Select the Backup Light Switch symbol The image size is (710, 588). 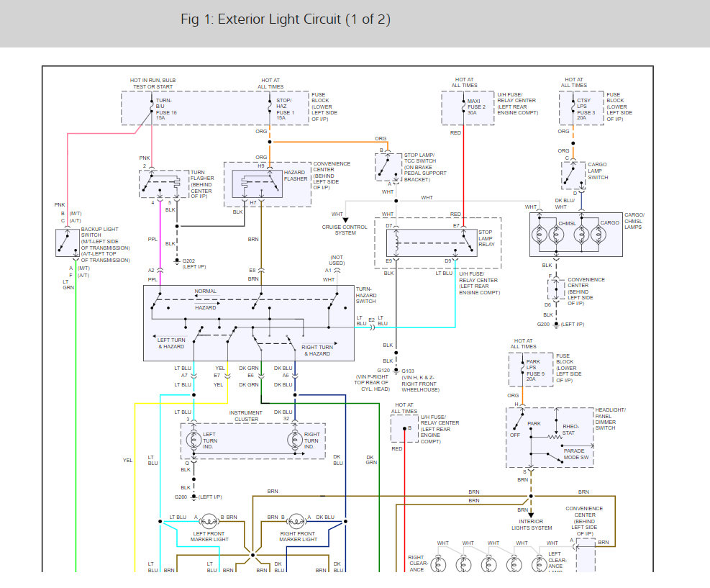coord(68,243)
